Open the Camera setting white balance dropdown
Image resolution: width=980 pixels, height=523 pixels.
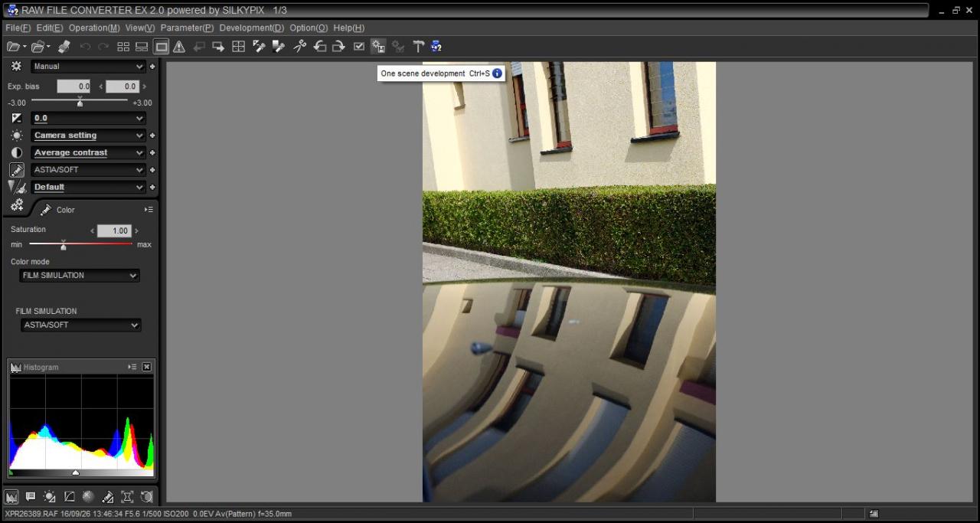pos(88,136)
